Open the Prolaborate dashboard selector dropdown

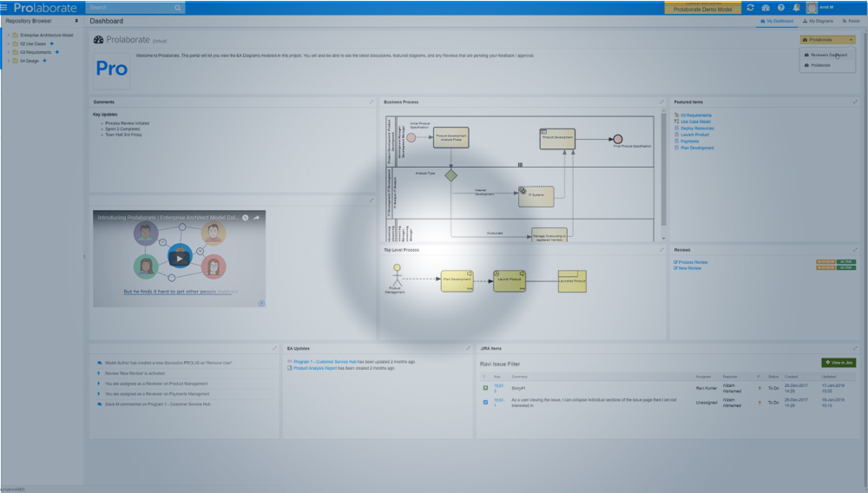pyautogui.click(x=827, y=40)
